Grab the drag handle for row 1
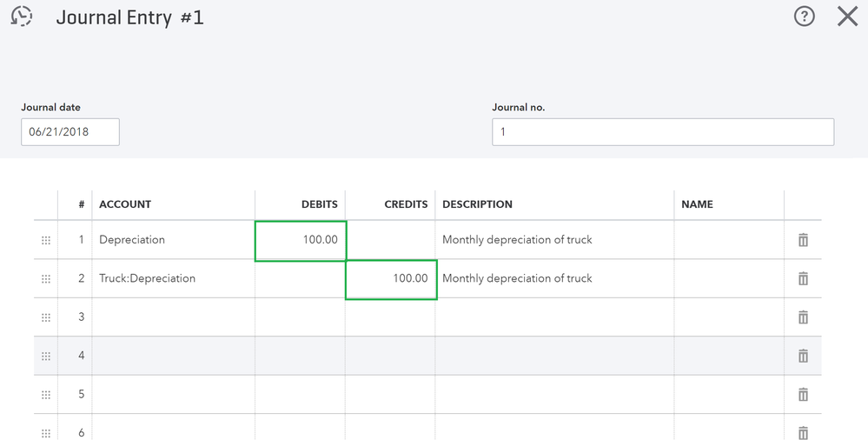 (x=46, y=240)
